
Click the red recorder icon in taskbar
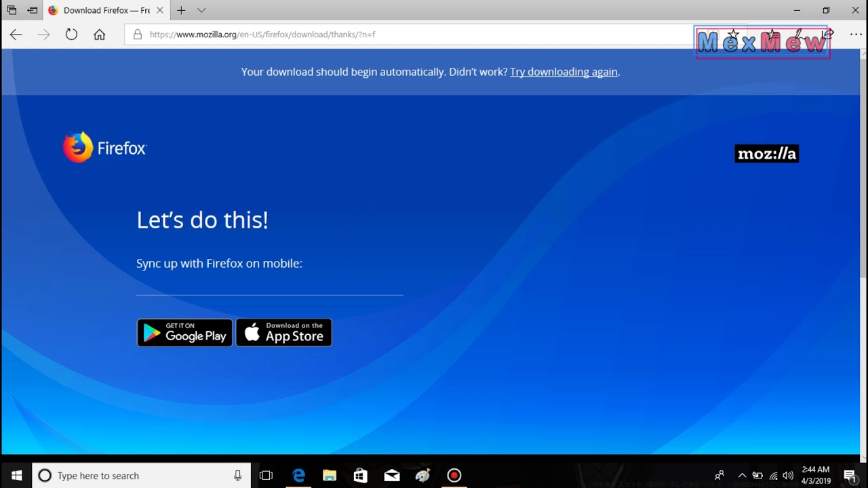pos(454,476)
